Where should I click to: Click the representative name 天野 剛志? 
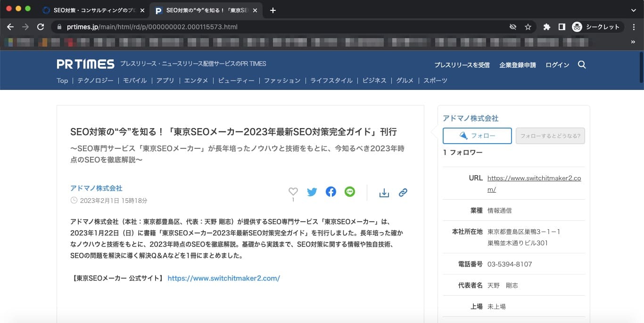(x=503, y=285)
